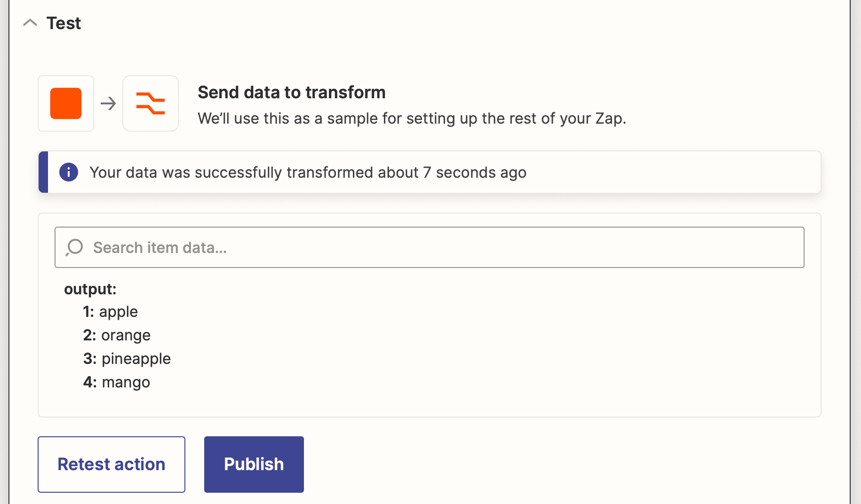Expand the output data list
Image resolution: width=861 pixels, height=504 pixels.
coord(90,289)
